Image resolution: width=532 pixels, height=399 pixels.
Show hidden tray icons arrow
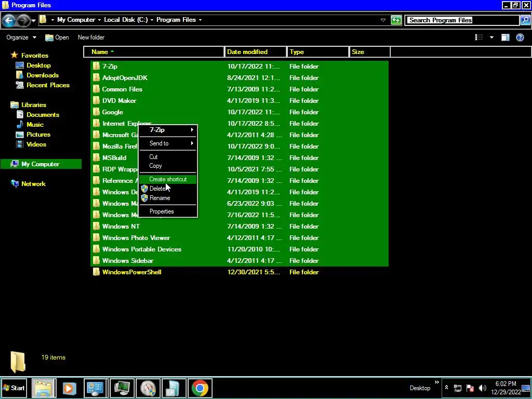(446, 388)
